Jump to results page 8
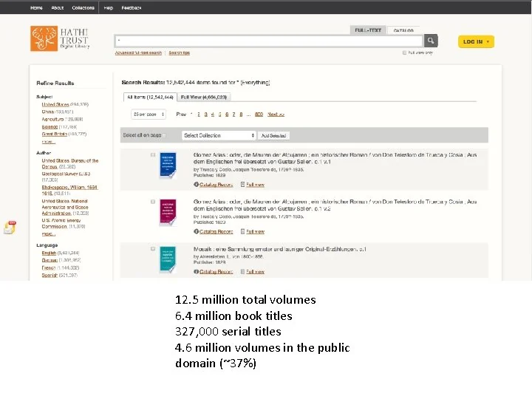This screenshot has width=532, height=399. coord(241,115)
